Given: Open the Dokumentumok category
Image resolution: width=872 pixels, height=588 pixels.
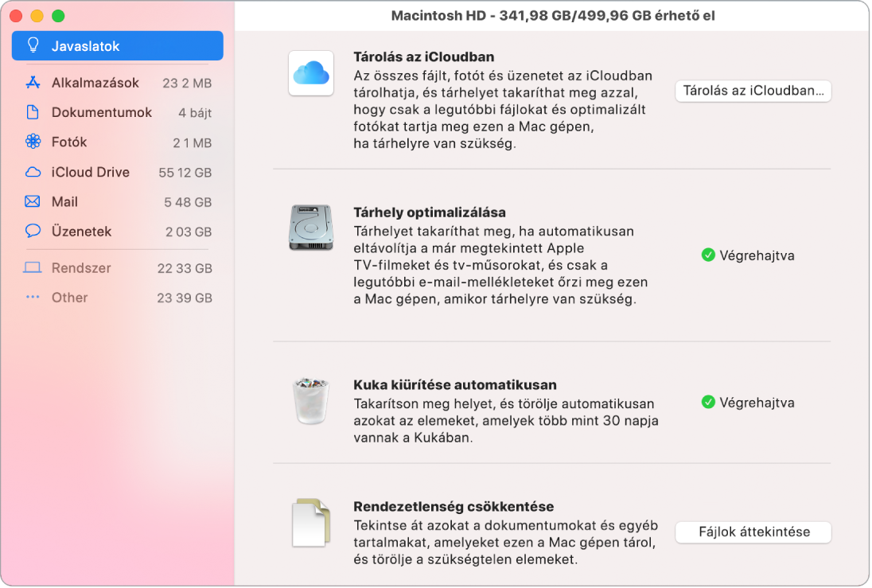Looking at the screenshot, I should point(102,112).
